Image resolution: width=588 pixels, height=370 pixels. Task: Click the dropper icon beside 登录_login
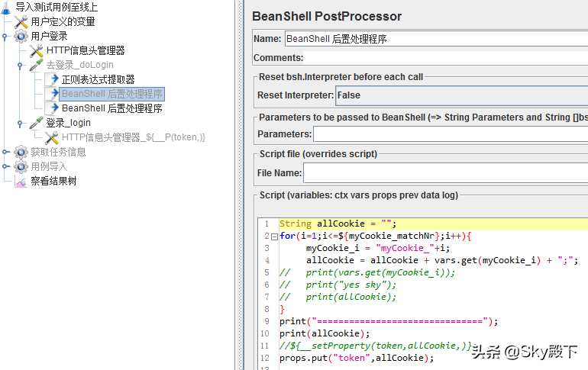click(37, 123)
